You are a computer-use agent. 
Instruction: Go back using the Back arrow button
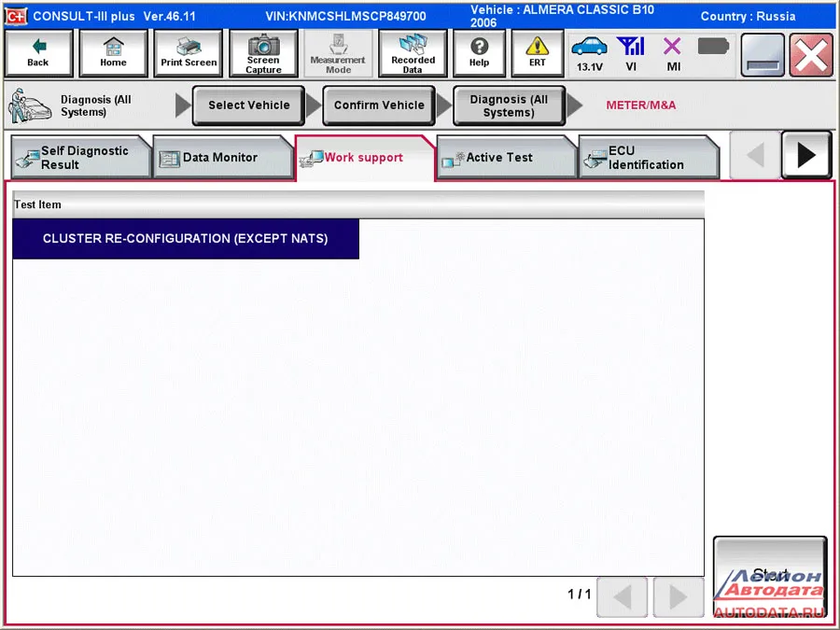[38, 53]
